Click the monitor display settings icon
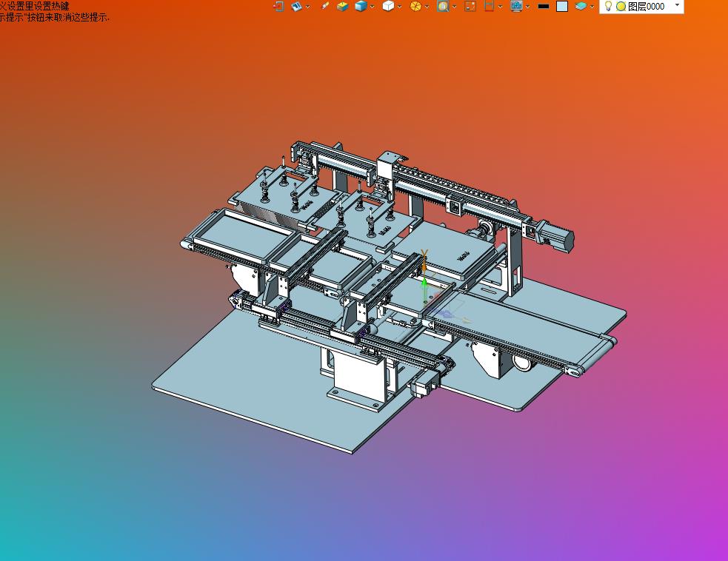Image resolution: width=728 pixels, height=561 pixels. [x=516, y=6]
